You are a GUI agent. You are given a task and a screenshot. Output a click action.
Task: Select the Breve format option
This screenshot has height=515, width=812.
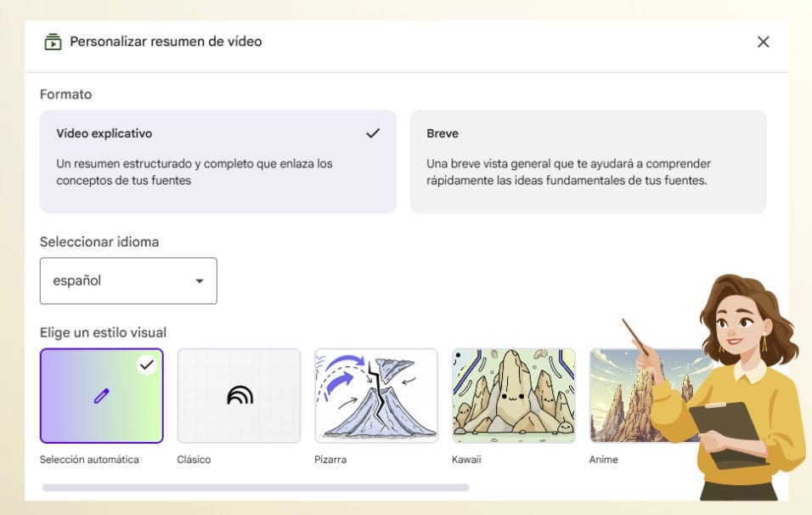pyautogui.click(x=589, y=161)
